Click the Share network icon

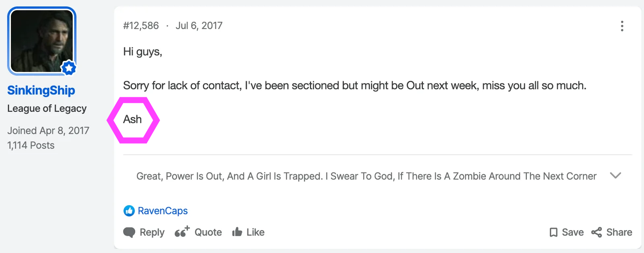[597, 232]
